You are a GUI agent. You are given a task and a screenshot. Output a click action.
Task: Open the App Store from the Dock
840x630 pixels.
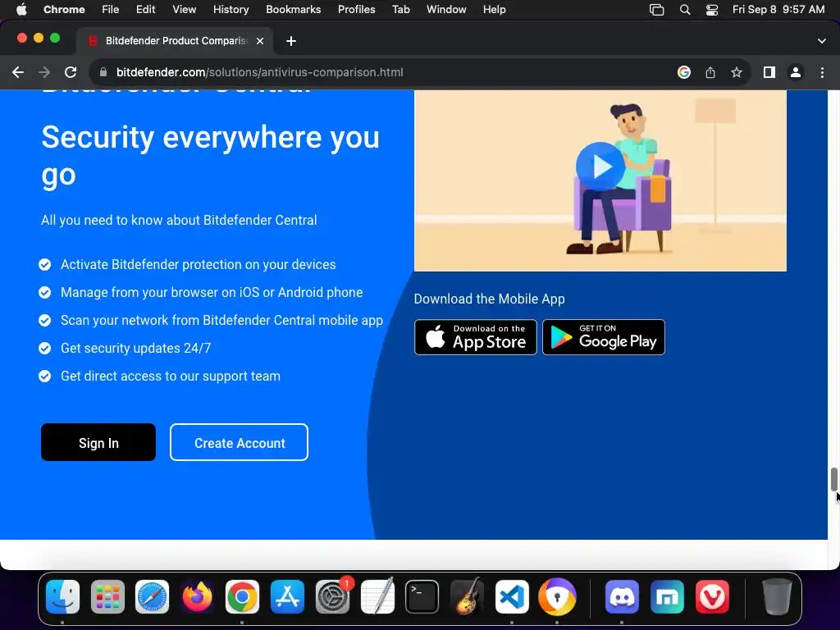(x=287, y=596)
